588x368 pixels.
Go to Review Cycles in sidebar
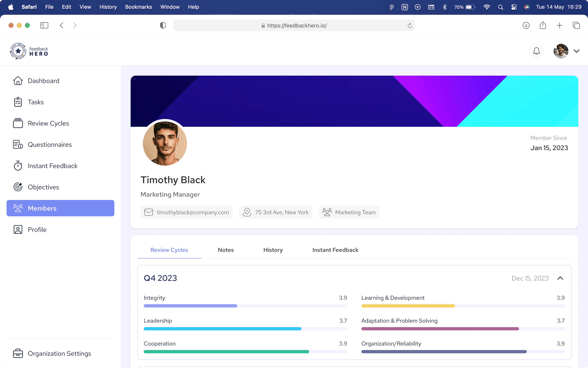tap(60, 123)
